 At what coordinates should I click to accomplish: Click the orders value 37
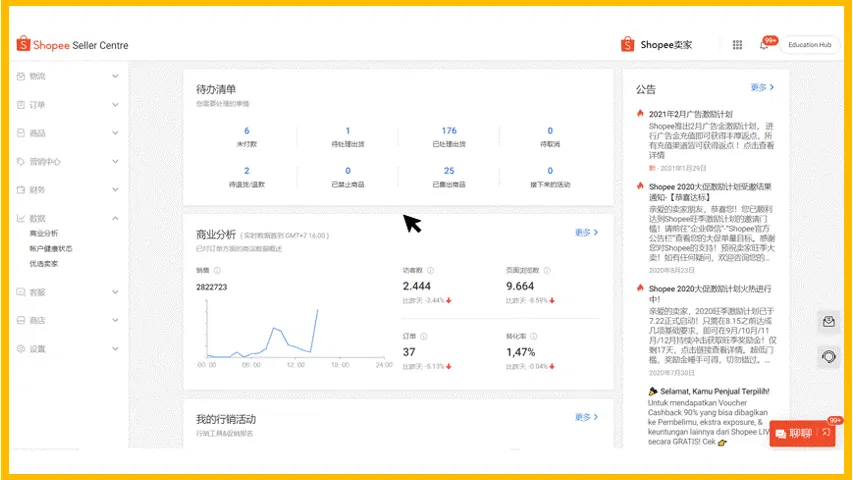click(x=409, y=352)
